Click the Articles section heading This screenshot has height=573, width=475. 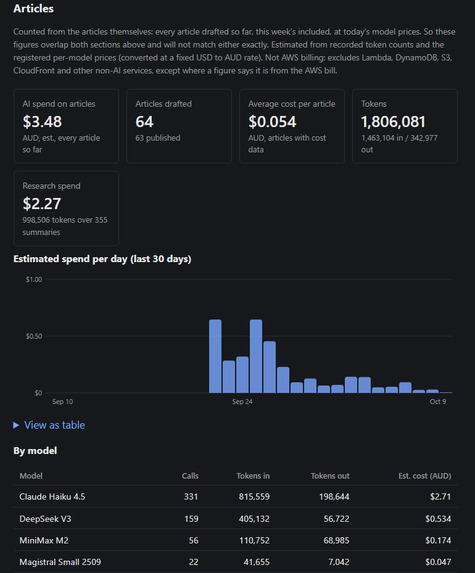click(x=33, y=8)
